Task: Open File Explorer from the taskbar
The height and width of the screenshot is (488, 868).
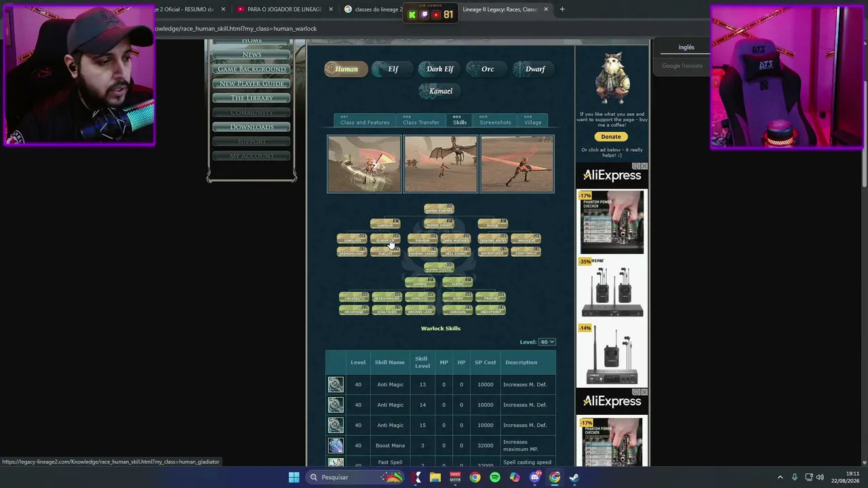Action: point(435,477)
